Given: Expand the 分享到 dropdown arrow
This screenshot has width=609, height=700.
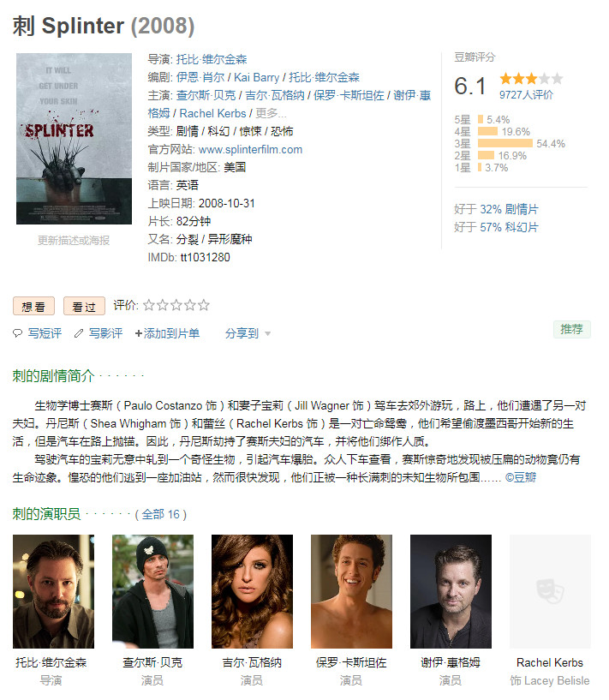Looking at the screenshot, I should click(x=268, y=334).
